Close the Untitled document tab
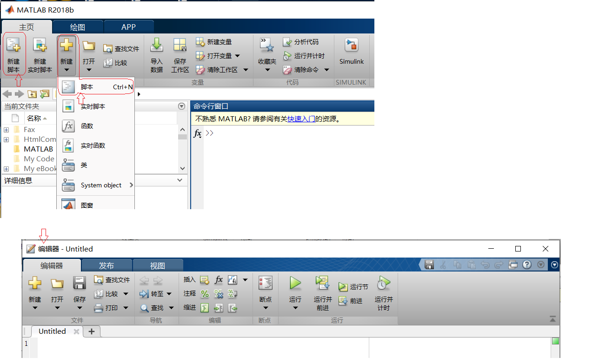The image size is (599, 364). [77, 331]
